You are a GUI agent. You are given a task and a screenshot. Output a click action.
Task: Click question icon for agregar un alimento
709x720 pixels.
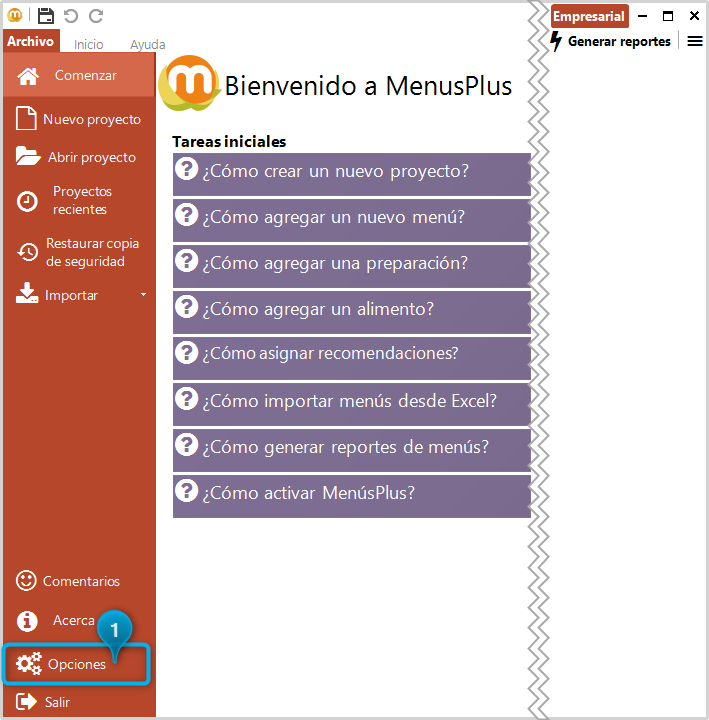186,307
